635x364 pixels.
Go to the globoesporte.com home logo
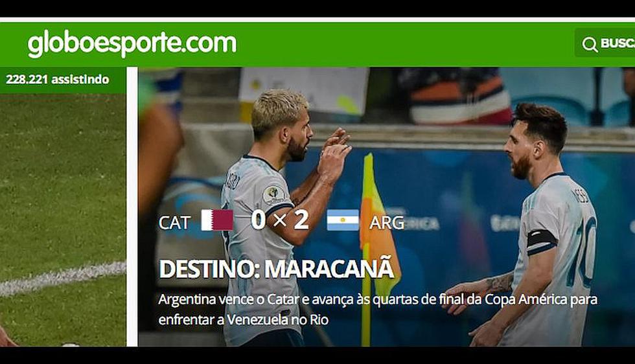coord(132,44)
